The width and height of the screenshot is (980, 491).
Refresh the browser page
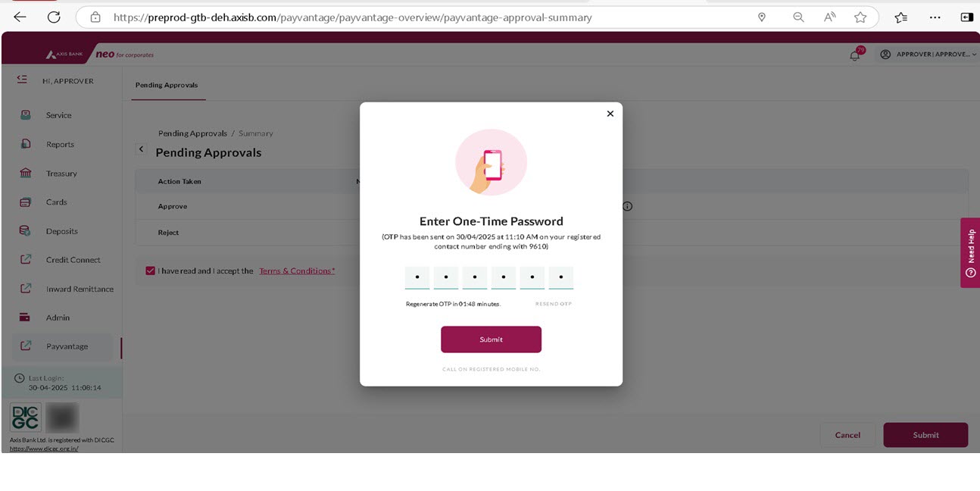54,17
